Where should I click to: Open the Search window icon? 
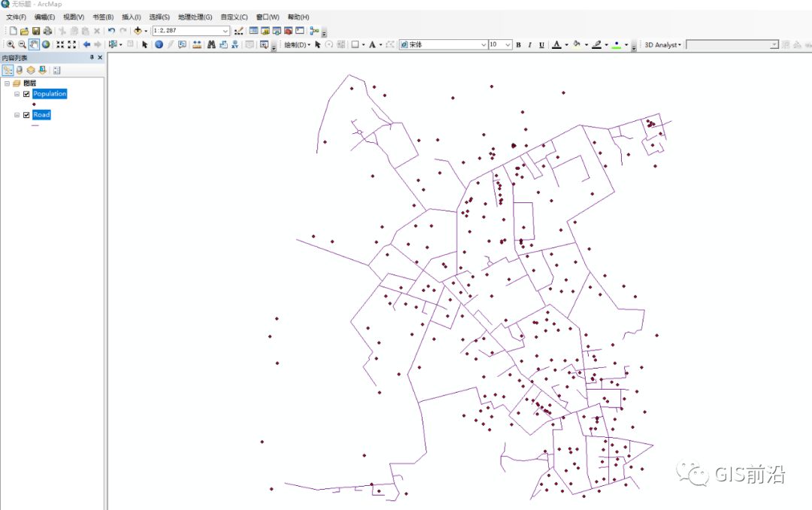point(277,31)
